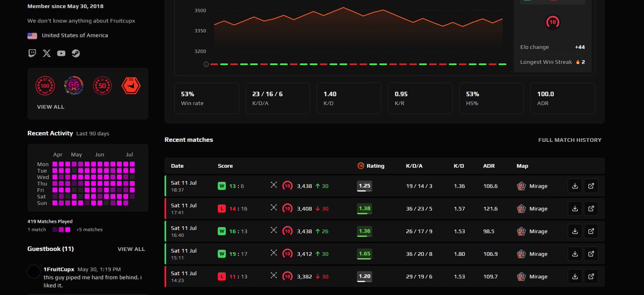Open FULL MATCH HISTORY

click(x=570, y=140)
